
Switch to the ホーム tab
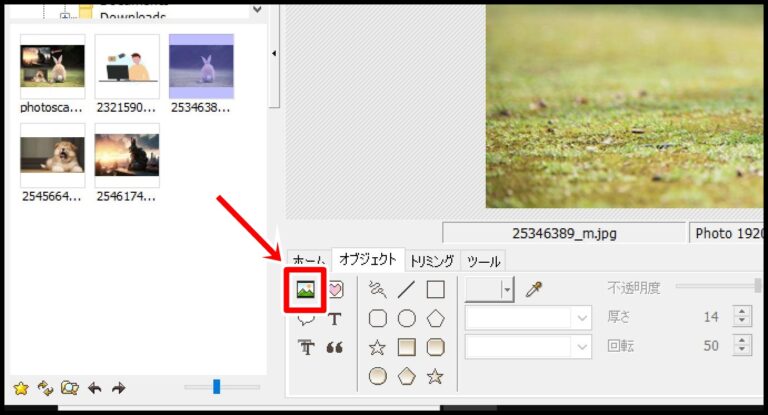[x=309, y=261]
